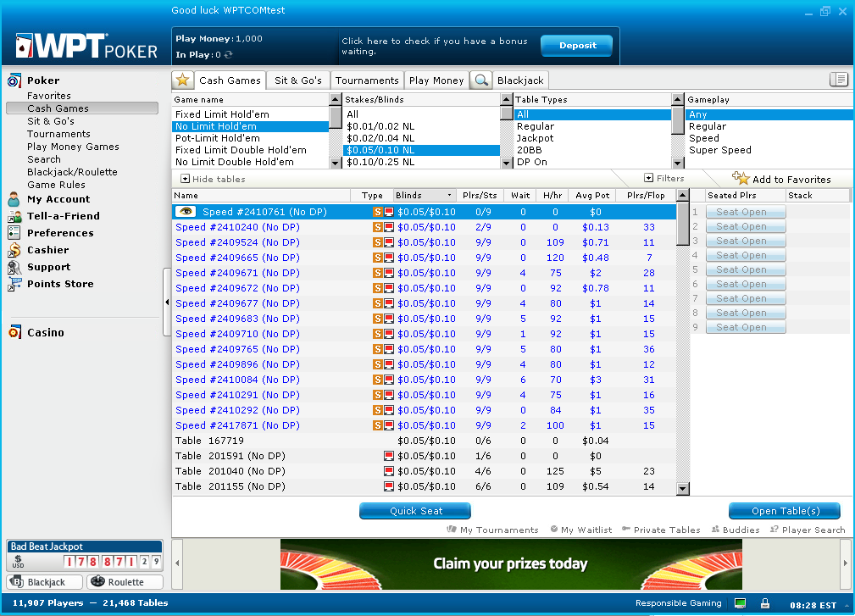Click the magnifier search tab icon
855x616 pixels.
481,80
